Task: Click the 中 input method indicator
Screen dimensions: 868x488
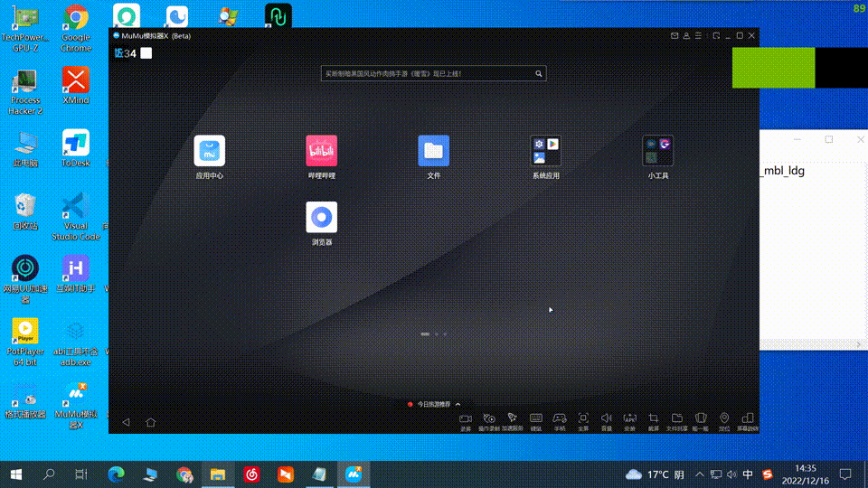Action: [x=748, y=474]
